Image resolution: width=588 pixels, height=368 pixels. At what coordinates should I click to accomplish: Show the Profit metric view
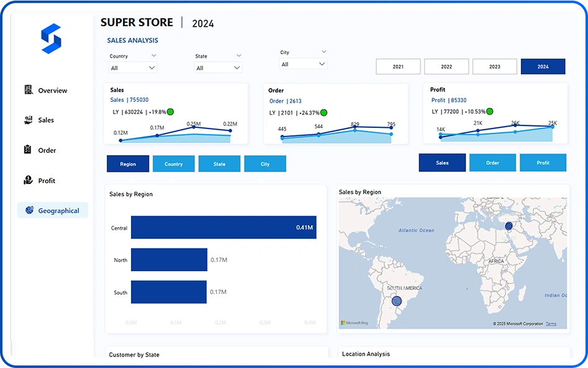click(543, 163)
